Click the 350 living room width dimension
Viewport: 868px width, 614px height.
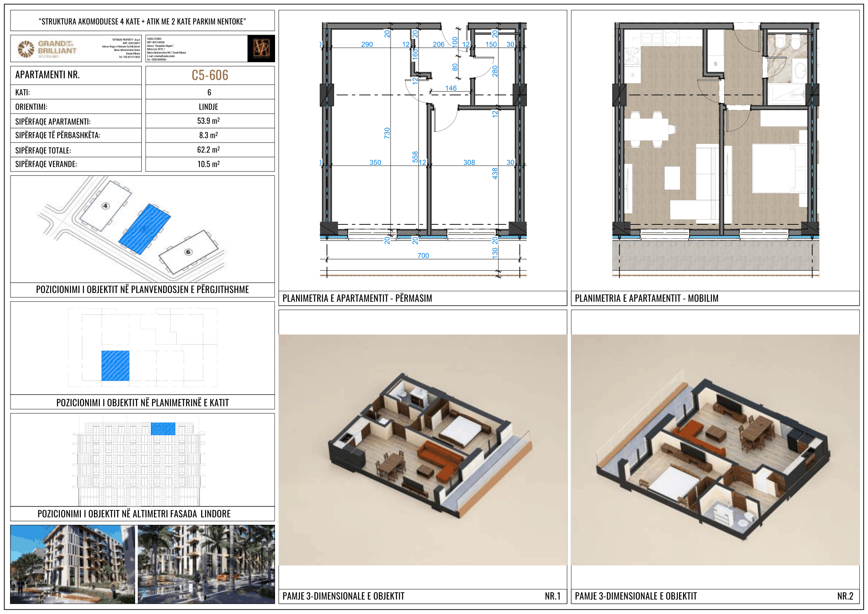[x=375, y=163]
